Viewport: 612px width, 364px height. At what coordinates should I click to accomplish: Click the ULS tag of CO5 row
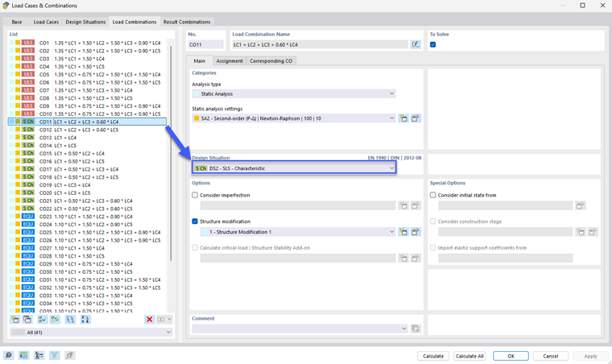tap(28, 74)
